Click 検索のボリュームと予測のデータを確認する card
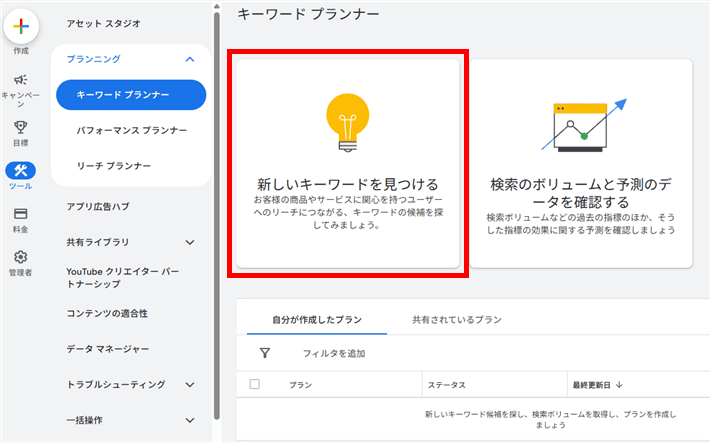Image resolution: width=710 pixels, height=443 pixels. [581, 163]
